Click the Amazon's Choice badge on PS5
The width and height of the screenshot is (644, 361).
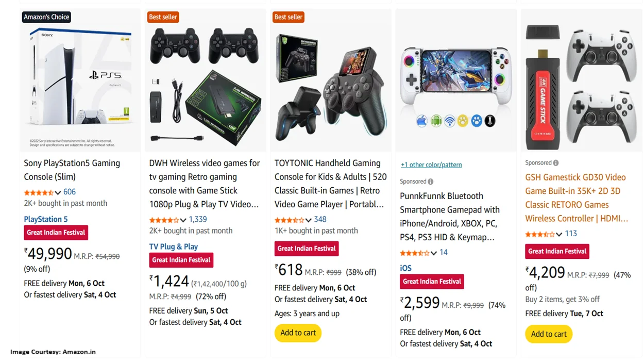click(46, 17)
